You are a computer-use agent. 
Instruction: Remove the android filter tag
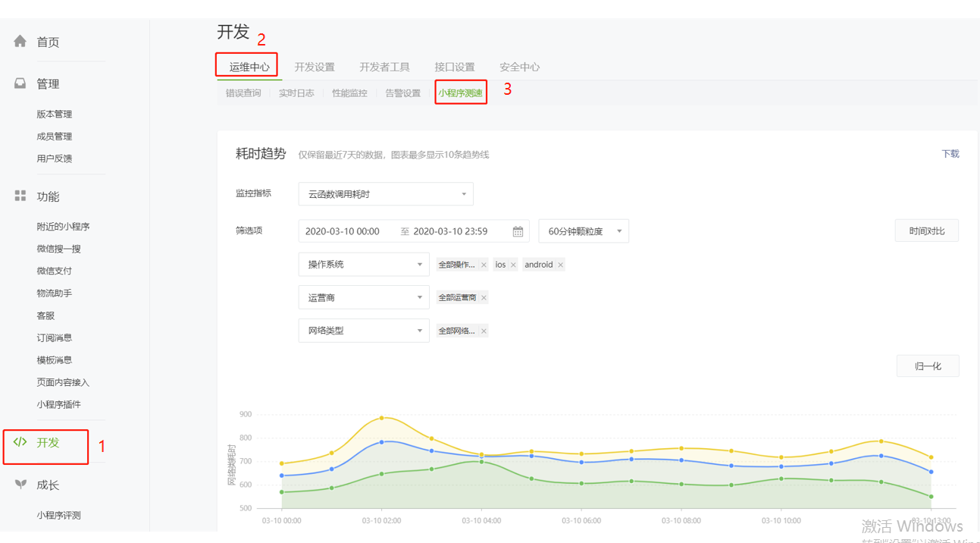(x=561, y=265)
